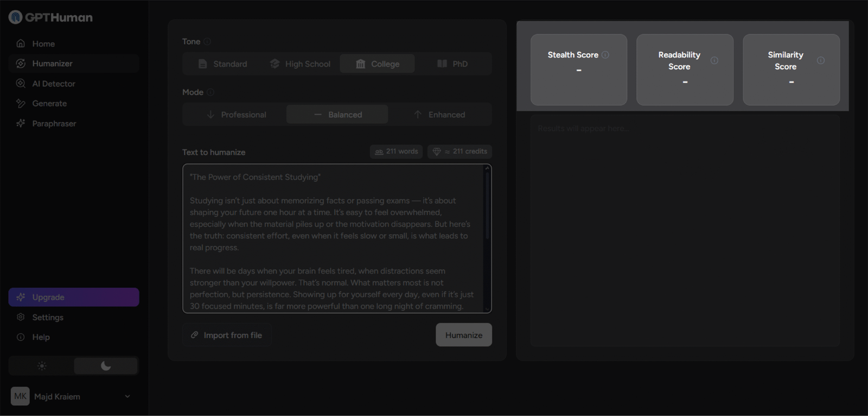Click the info icon next to Mode
Image resolution: width=868 pixels, height=416 pixels.
click(x=210, y=92)
